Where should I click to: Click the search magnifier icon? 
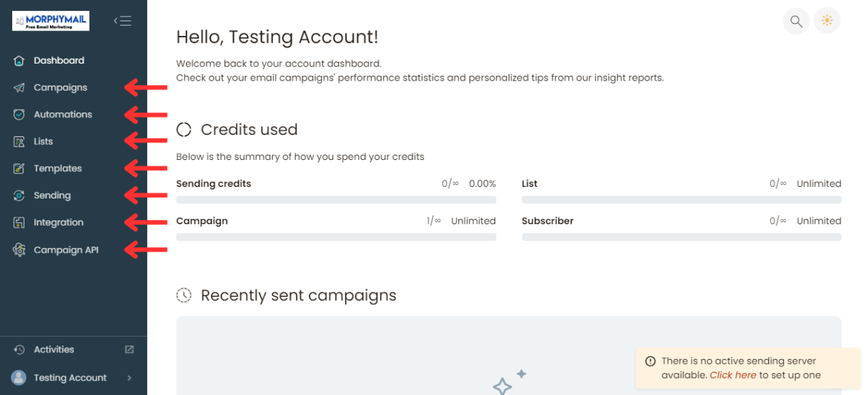pos(796,20)
